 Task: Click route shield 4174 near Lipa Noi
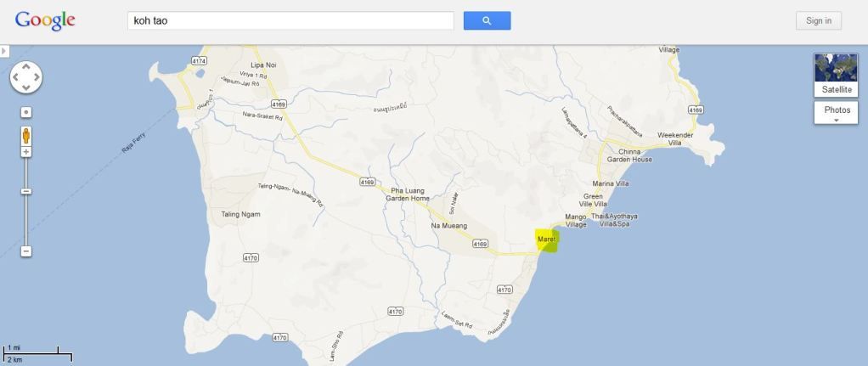tap(199, 60)
